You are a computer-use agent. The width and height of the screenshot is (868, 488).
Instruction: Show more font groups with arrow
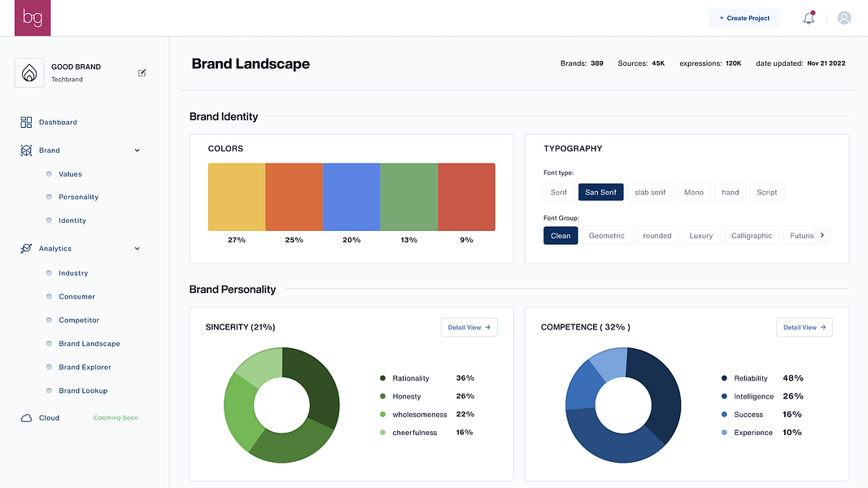822,235
